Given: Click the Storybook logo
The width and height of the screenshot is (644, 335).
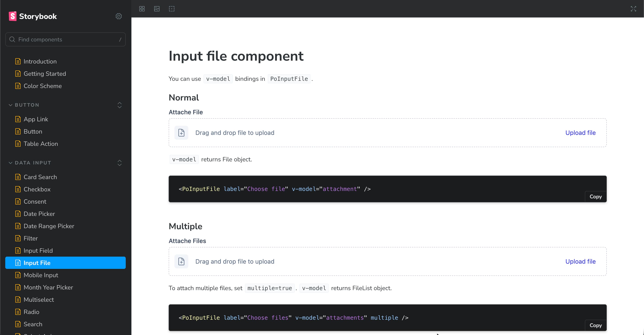Looking at the screenshot, I should coord(33,16).
